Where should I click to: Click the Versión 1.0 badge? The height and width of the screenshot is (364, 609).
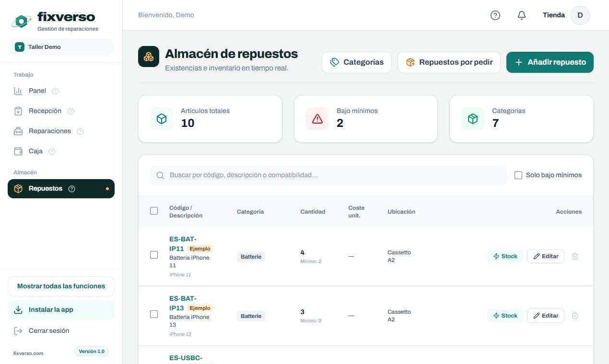(92, 352)
